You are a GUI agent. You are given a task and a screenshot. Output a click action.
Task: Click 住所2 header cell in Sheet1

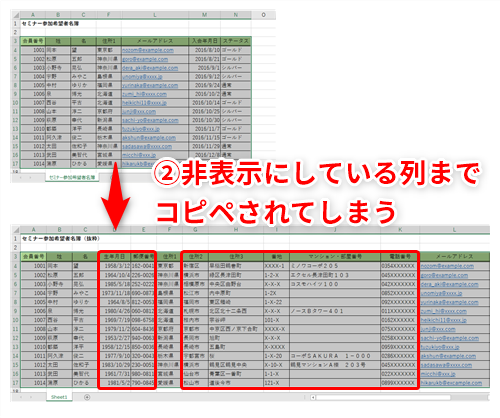[195, 257]
